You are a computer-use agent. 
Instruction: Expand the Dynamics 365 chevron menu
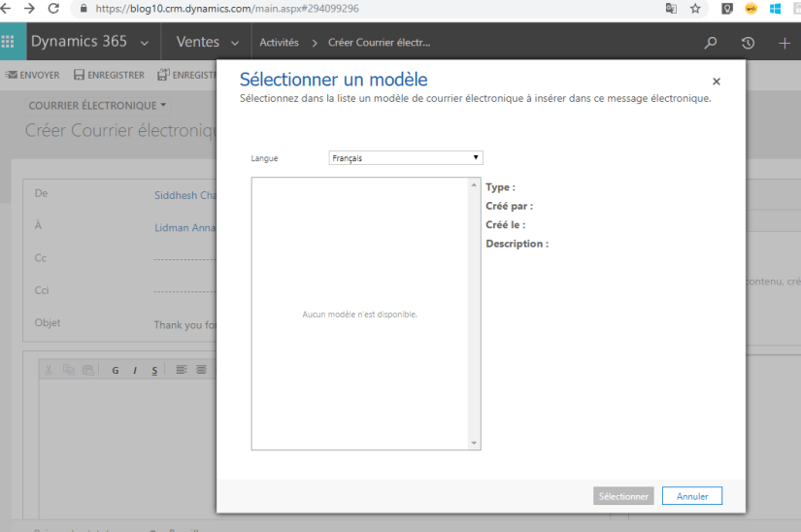point(145,43)
